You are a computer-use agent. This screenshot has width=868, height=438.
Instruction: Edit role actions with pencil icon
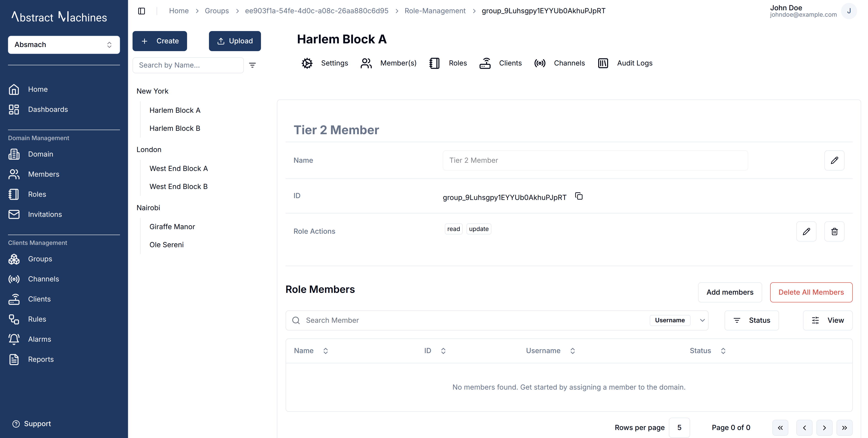point(806,232)
